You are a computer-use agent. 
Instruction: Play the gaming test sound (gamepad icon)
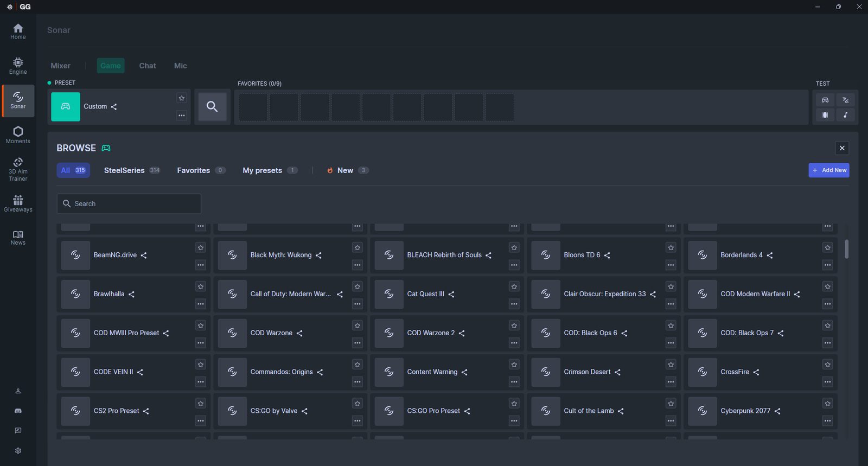pos(825,100)
